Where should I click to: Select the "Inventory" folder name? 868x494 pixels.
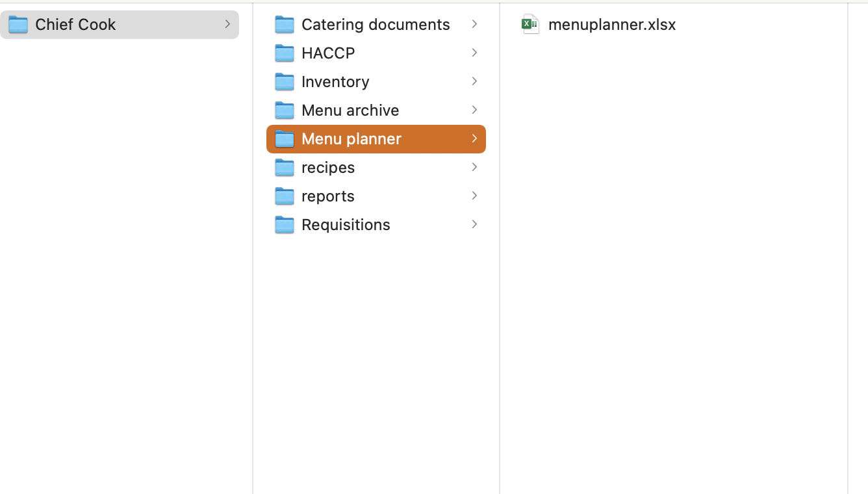pos(335,82)
